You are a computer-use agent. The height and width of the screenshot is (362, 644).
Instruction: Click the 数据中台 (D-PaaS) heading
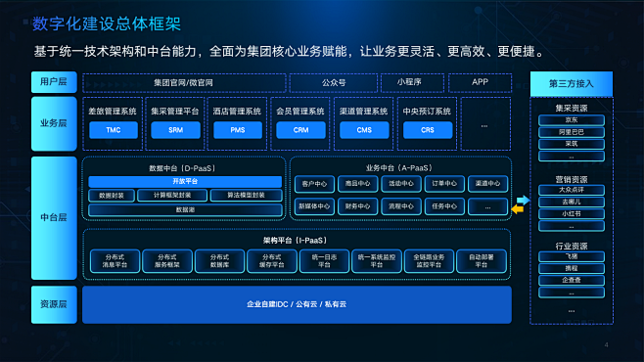[x=182, y=168]
